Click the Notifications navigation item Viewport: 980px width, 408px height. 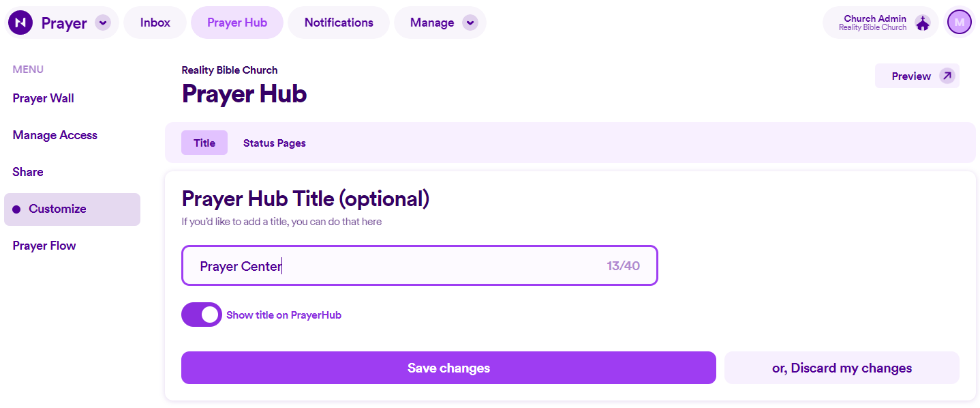click(338, 22)
